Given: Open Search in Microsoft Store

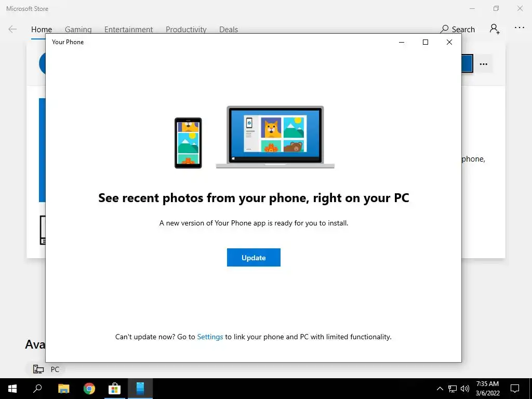Looking at the screenshot, I should point(457,29).
